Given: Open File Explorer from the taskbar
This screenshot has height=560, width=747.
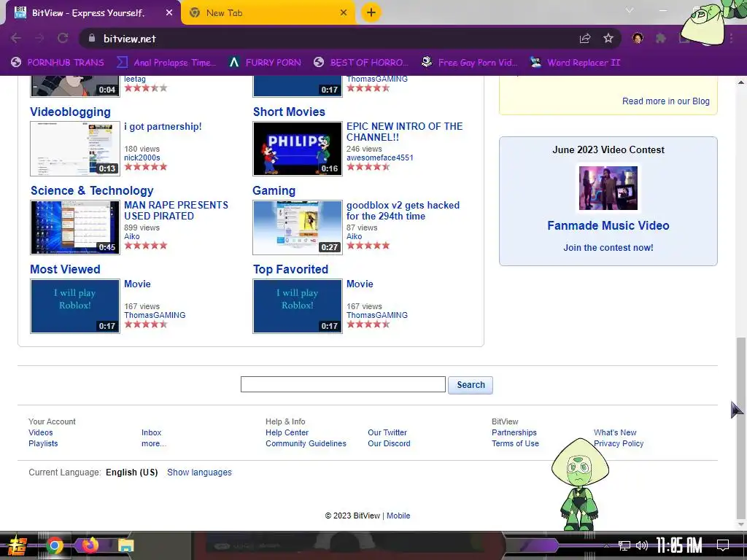Looking at the screenshot, I should click(x=125, y=545).
